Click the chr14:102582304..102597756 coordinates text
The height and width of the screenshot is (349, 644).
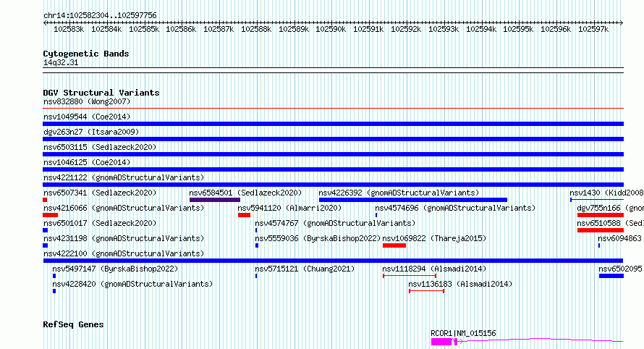click(x=100, y=16)
